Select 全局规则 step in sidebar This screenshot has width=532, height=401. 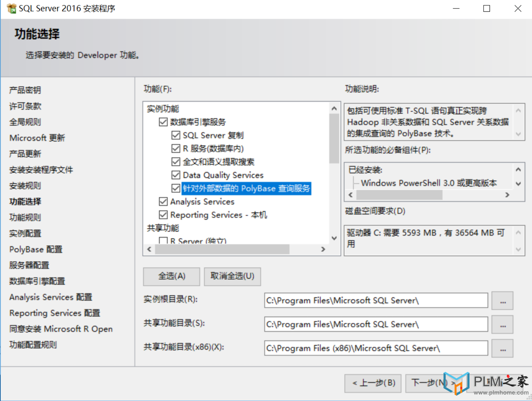(25, 122)
